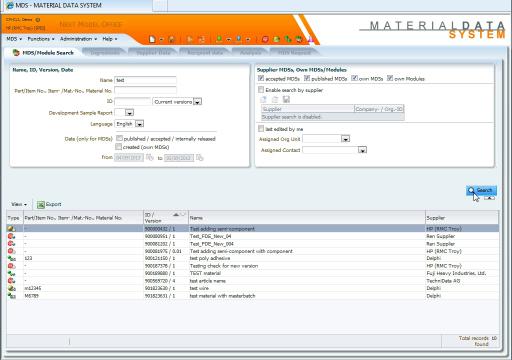Toggle the accepted MDSs checkbox
Image resolution: width=512 pixels, height=360 pixels.
pos(261,78)
